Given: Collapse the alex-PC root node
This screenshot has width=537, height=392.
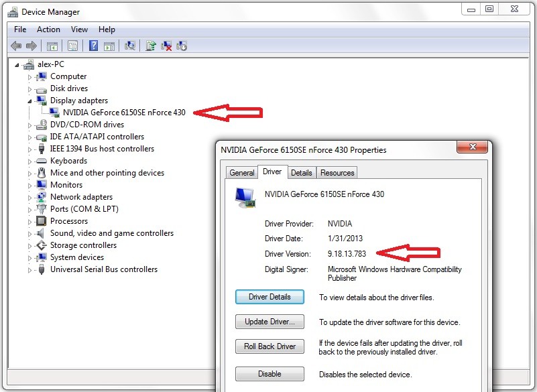Looking at the screenshot, I should [x=17, y=65].
